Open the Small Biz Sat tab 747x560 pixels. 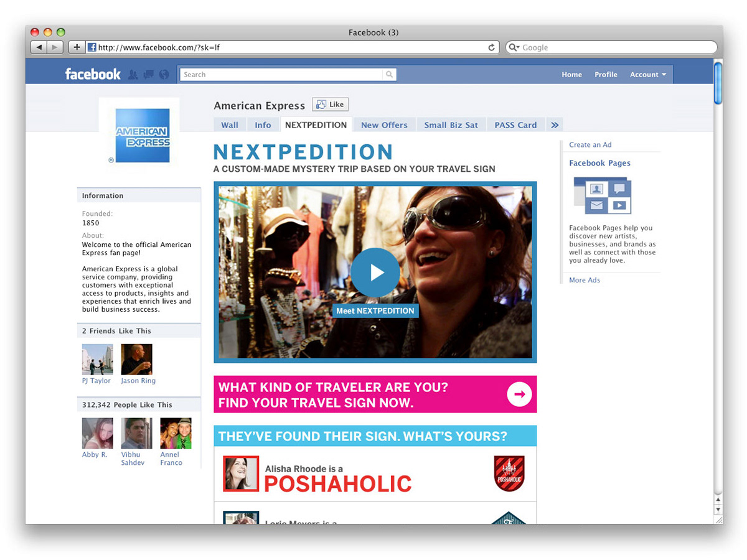click(x=451, y=125)
